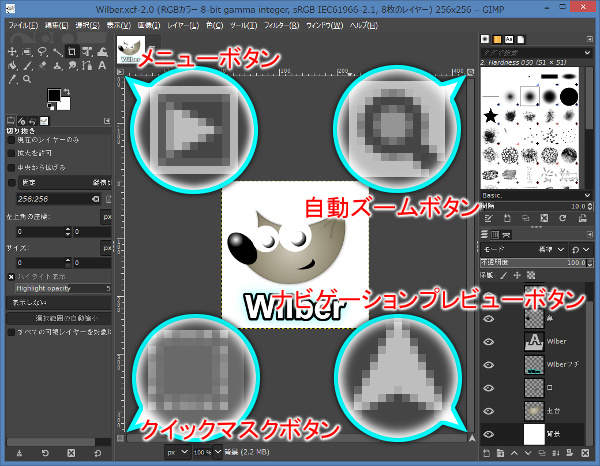Click the image menu button above ruler
This screenshot has height=466, width=600.
pos(125,71)
